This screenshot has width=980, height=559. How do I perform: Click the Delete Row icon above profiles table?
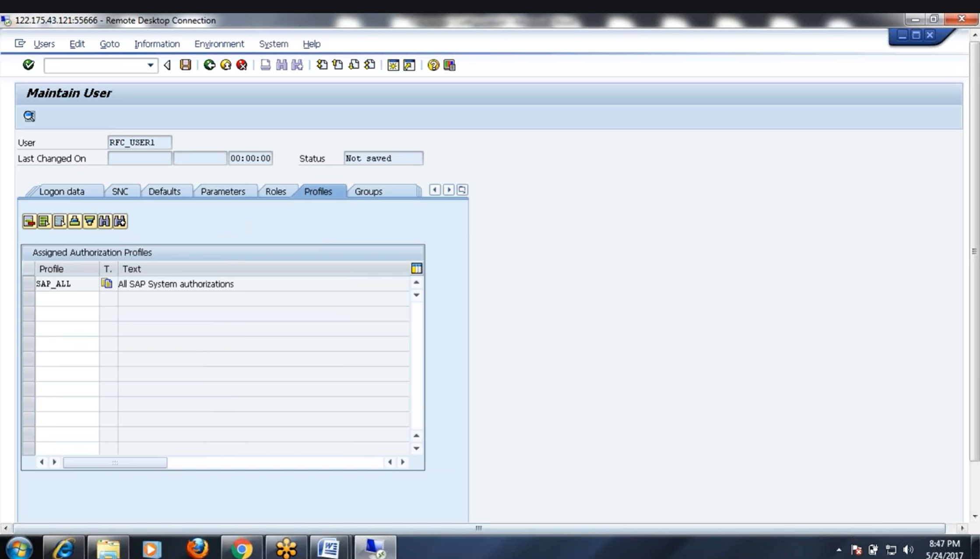coord(29,221)
